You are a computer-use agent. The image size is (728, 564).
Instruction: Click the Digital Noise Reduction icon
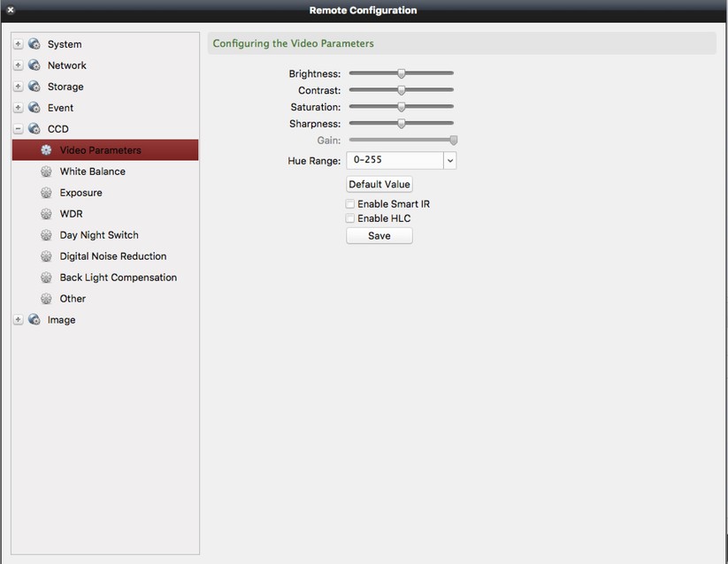pyautogui.click(x=46, y=255)
